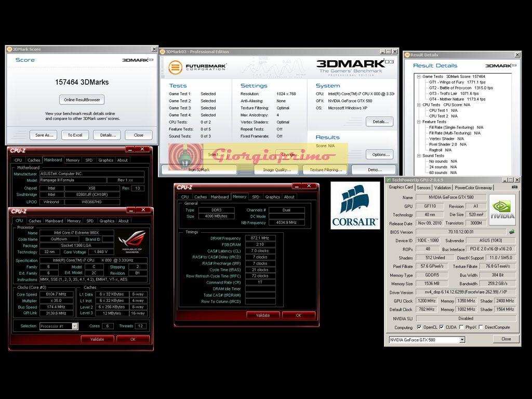
Task: Click the Corsair logo image
Action: pos(355,205)
